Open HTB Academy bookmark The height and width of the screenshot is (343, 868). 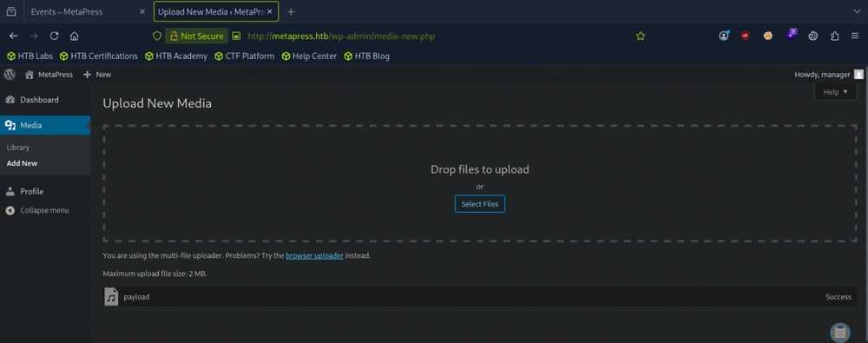pos(176,56)
